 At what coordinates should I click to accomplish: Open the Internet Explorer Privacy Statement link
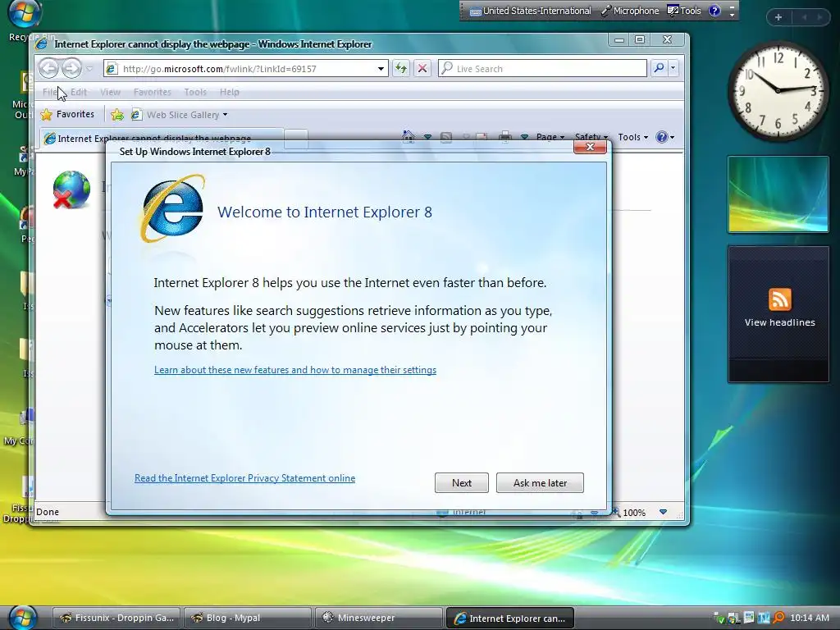pyautogui.click(x=244, y=478)
